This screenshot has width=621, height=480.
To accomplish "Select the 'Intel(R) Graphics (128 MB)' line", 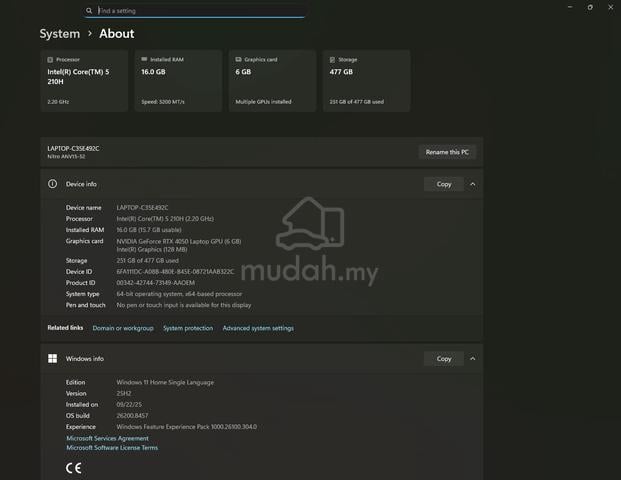I will (x=152, y=250).
